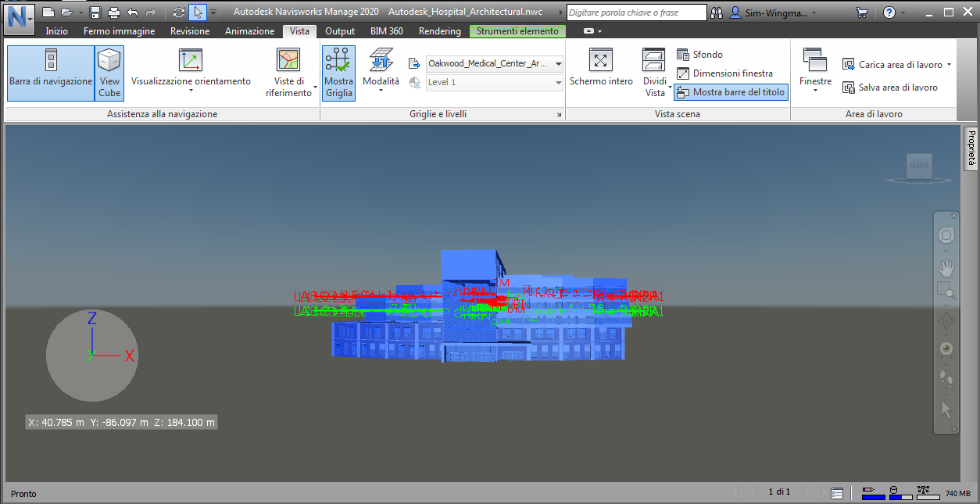Viewport: 980px width, 504px height.
Task: Open the Help question mark icon
Action: tap(889, 13)
